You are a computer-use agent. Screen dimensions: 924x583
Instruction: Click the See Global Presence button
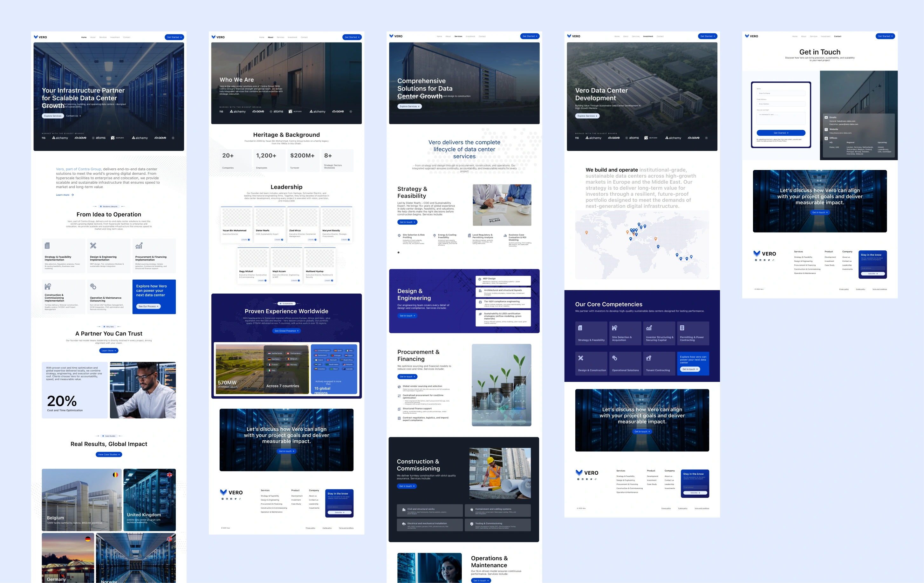click(x=287, y=331)
